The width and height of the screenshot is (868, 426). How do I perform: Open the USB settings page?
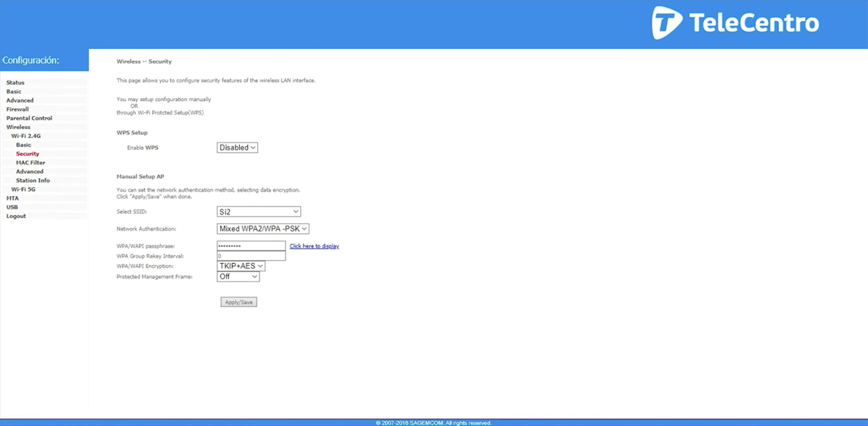12,207
